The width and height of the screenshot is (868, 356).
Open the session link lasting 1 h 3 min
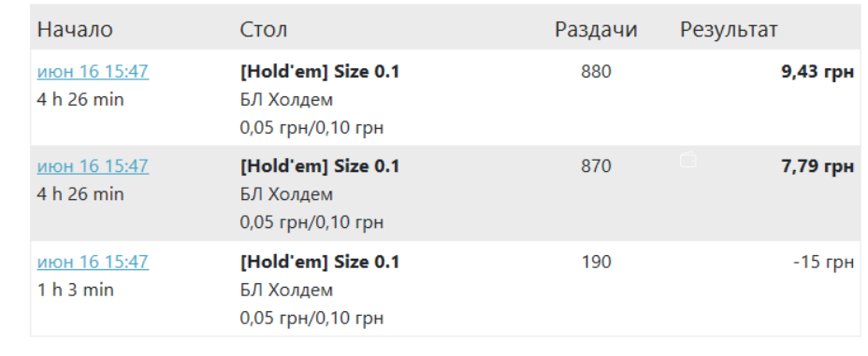93,262
